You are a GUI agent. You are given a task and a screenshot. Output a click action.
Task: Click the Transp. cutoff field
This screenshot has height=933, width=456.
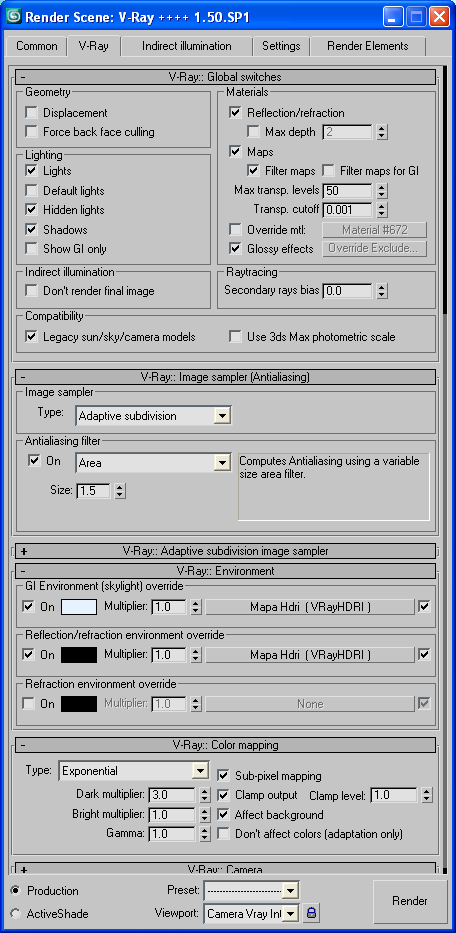pyautogui.click(x=347, y=209)
